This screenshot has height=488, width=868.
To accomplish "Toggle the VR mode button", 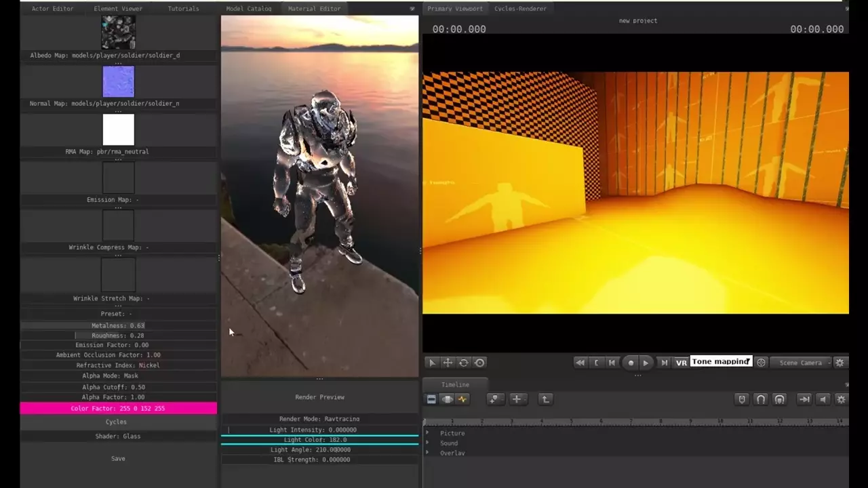I will tap(681, 363).
